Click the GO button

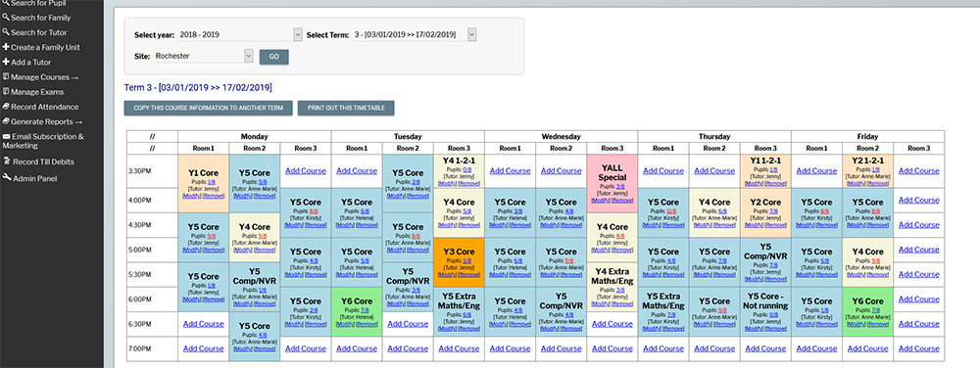point(273,57)
